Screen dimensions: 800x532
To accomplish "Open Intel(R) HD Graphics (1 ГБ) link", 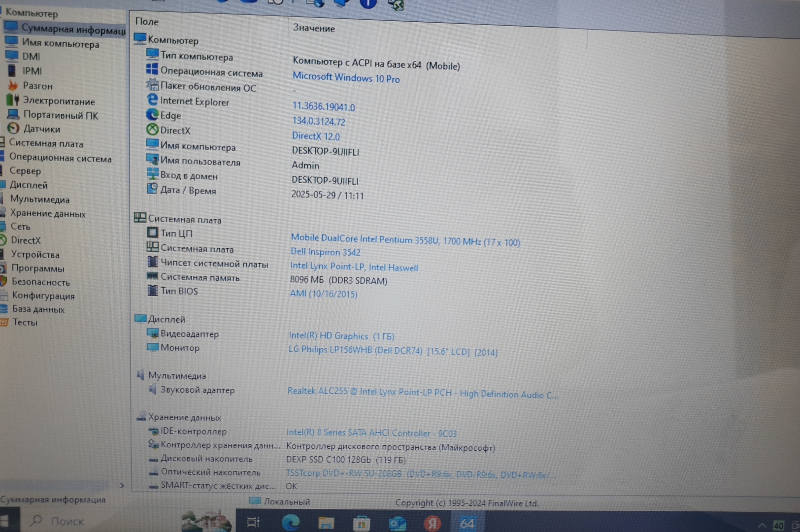I will [x=341, y=336].
